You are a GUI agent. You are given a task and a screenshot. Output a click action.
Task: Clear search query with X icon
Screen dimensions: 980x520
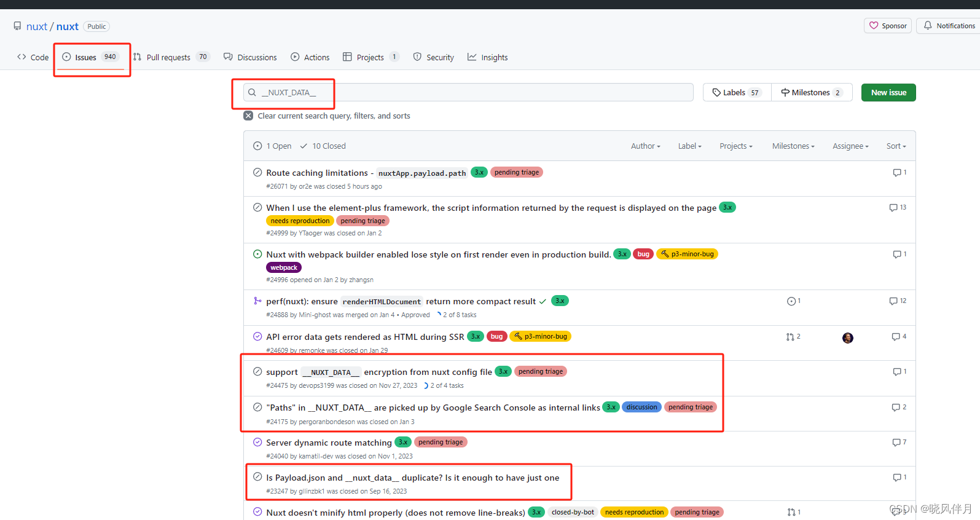point(248,116)
